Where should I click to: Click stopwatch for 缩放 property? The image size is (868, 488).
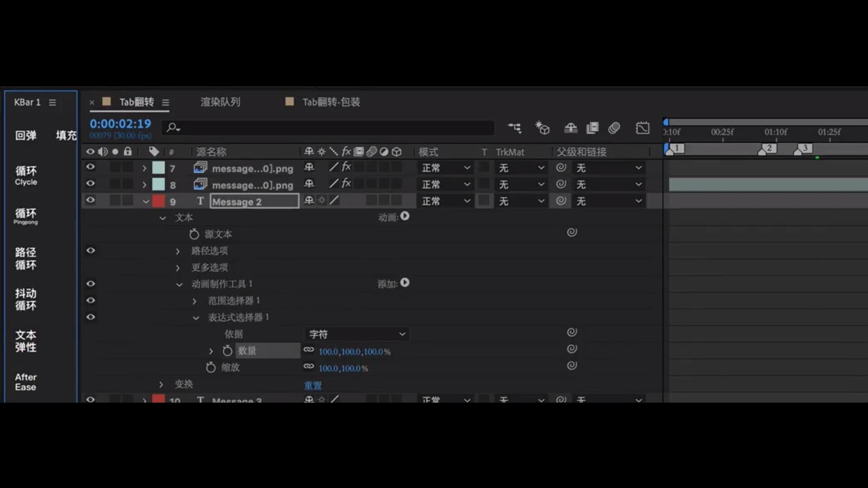tap(211, 367)
